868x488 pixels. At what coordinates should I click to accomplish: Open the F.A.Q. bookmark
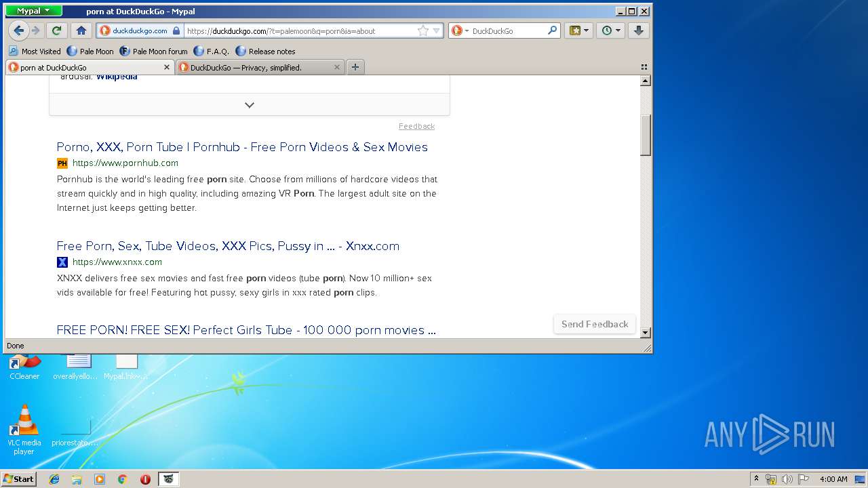[211, 51]
